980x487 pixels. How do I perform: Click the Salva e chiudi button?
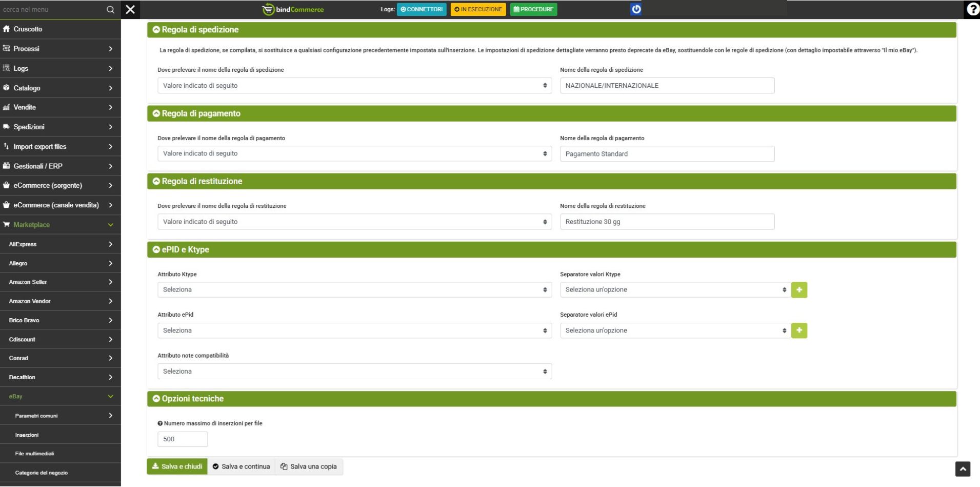(x=177, y=466)
